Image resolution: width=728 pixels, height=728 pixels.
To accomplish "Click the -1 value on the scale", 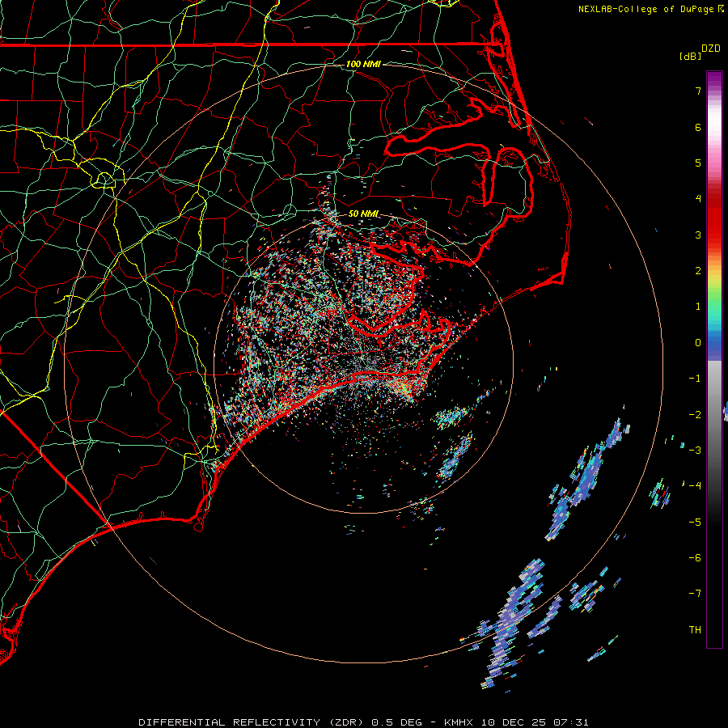I will 695,379.
